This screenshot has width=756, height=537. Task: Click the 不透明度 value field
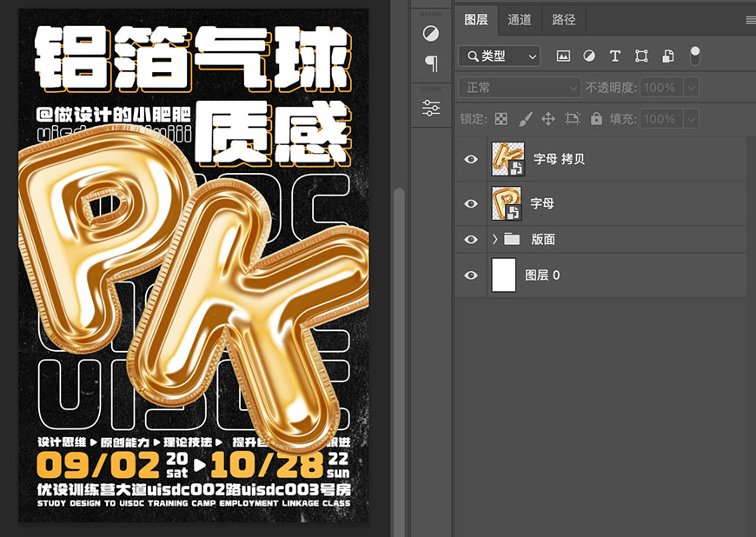[662, 88]
